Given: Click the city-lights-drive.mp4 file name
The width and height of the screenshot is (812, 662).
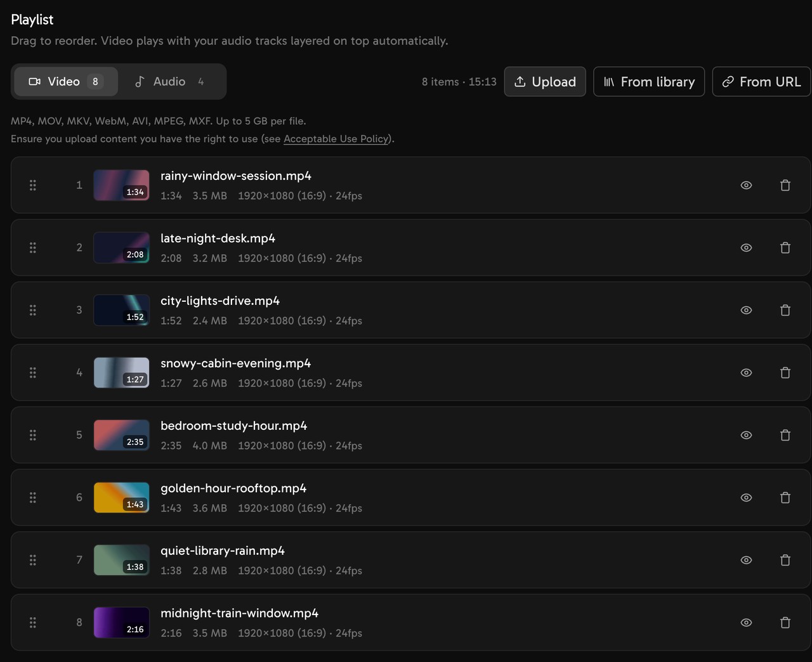Looking at the screenshot, I should (220, 301).
